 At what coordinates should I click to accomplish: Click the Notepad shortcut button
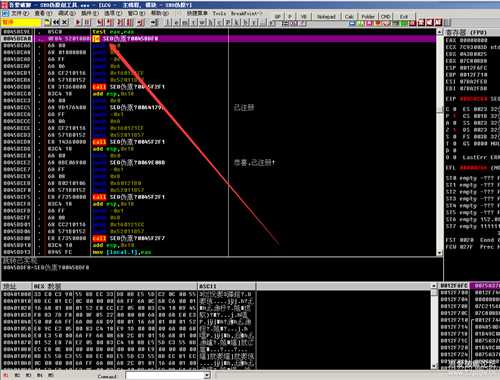click(326, 16)
